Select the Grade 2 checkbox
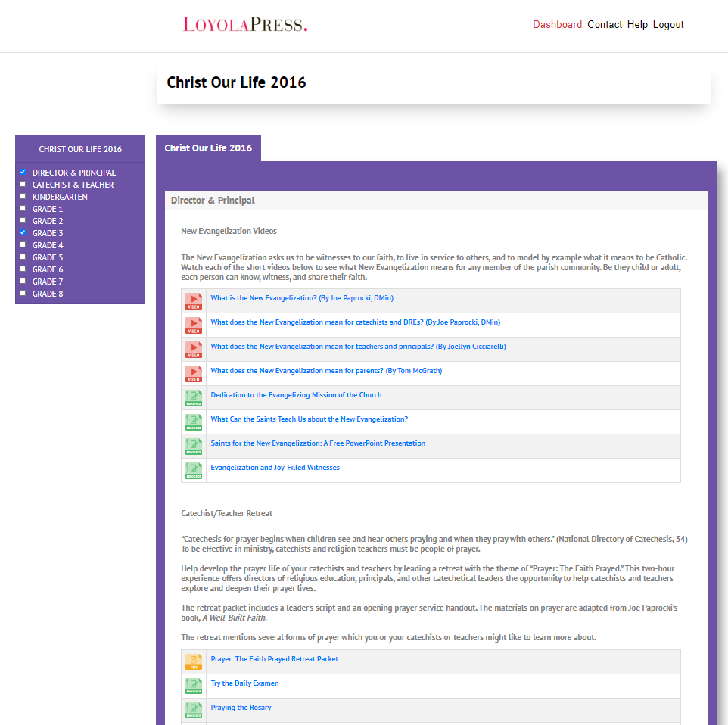728x725 pixels. [23, 220]
